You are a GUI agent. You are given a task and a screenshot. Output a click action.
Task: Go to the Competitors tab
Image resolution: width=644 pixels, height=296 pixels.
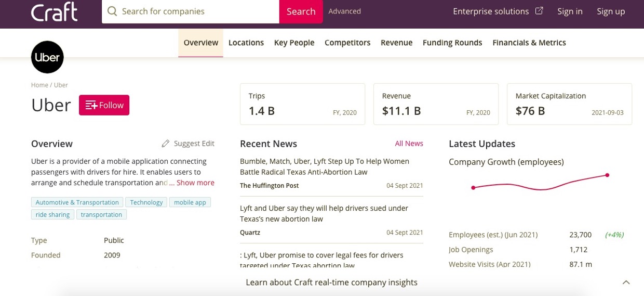347,43
